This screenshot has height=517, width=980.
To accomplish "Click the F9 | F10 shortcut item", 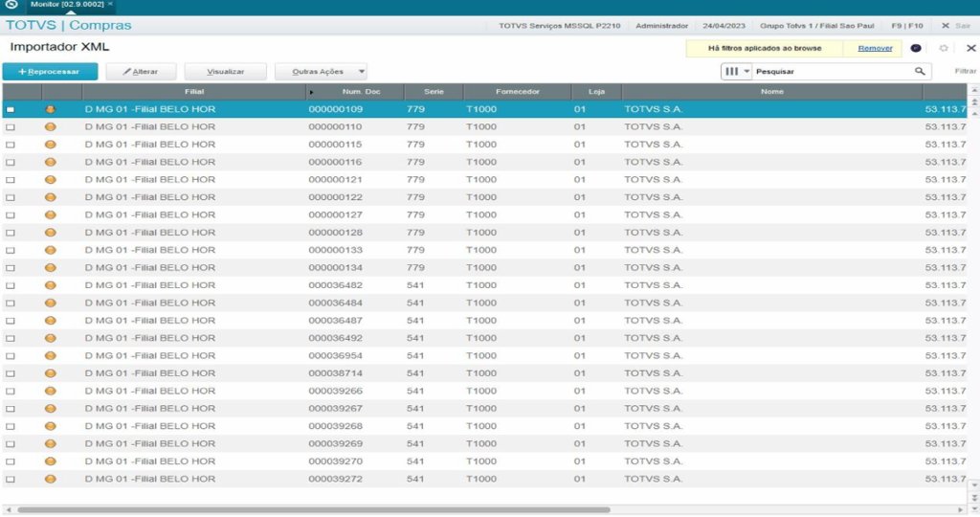I will pos(907,26).
